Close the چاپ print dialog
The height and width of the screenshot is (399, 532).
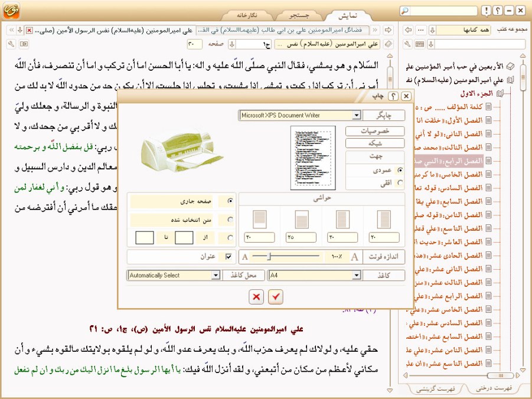(406, 96)
